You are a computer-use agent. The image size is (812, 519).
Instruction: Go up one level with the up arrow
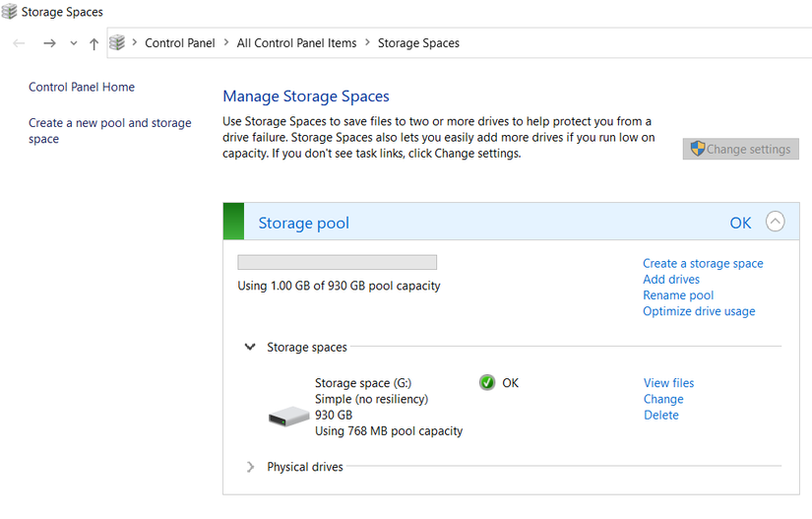tap(94, 44)
